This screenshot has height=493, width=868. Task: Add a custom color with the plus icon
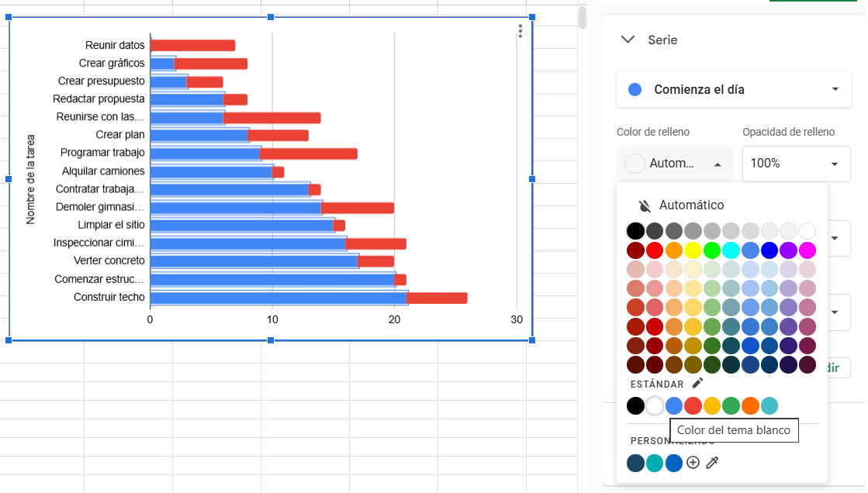pyautogui.click(x=693, y=463)
